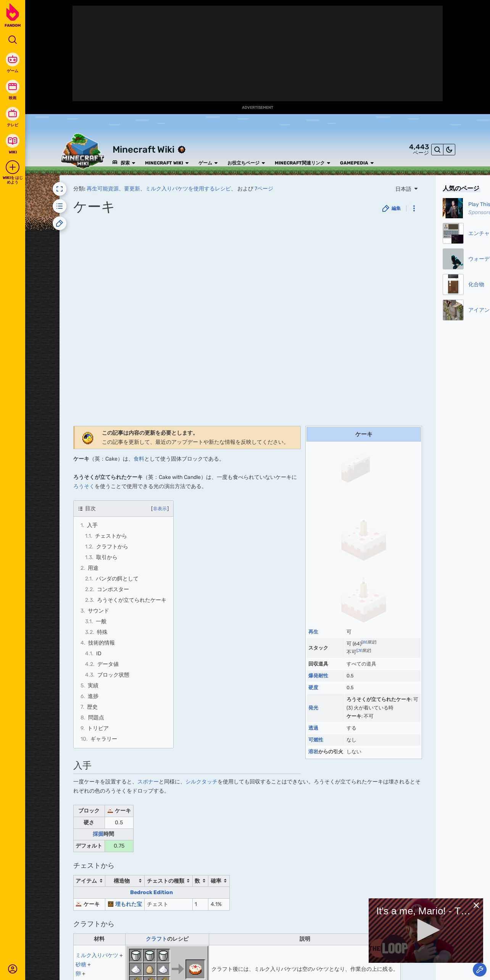Toggle dark mode with the moon icon

click(x=449, y=150)
